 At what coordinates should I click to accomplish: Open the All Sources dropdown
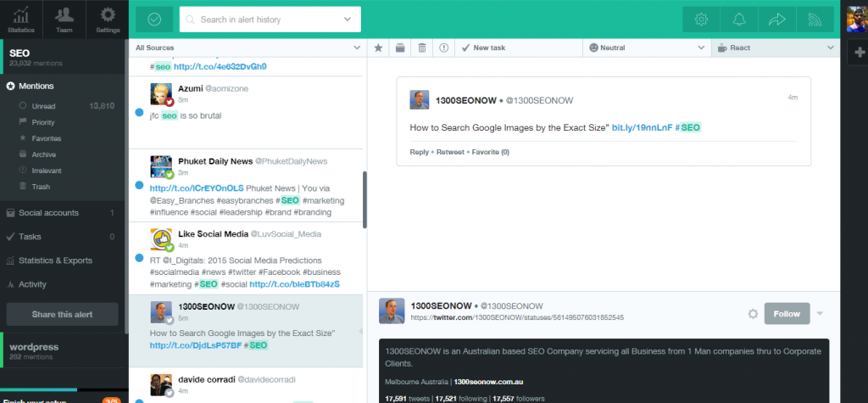248,48
